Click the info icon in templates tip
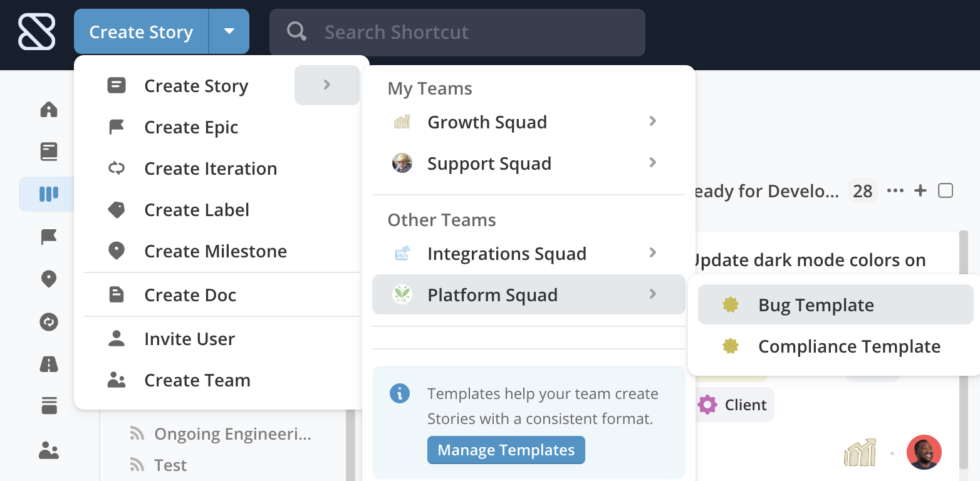The width and height of the screenshot is (980, 481). 400,394
